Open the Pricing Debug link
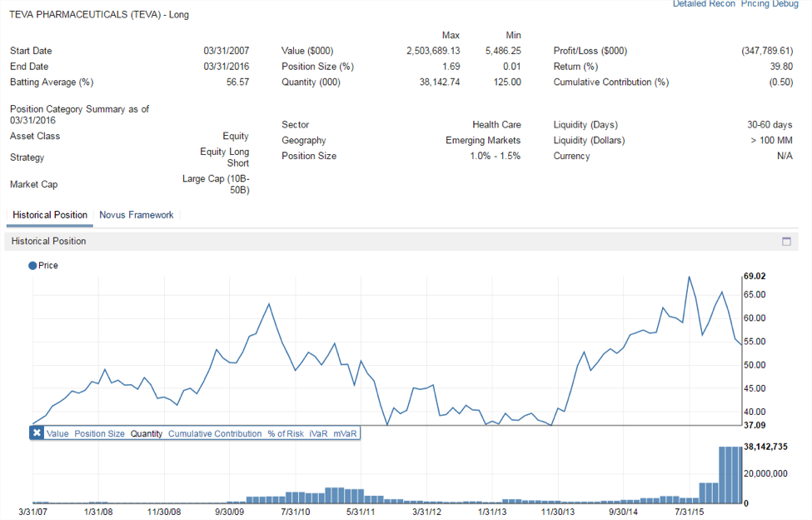Screen dimensions: 812x520 click(770, 3)
